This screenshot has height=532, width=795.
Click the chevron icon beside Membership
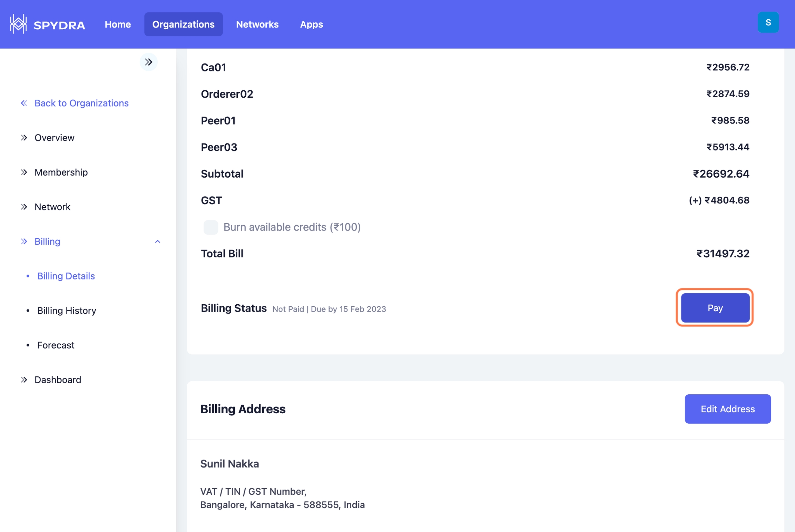24,172
